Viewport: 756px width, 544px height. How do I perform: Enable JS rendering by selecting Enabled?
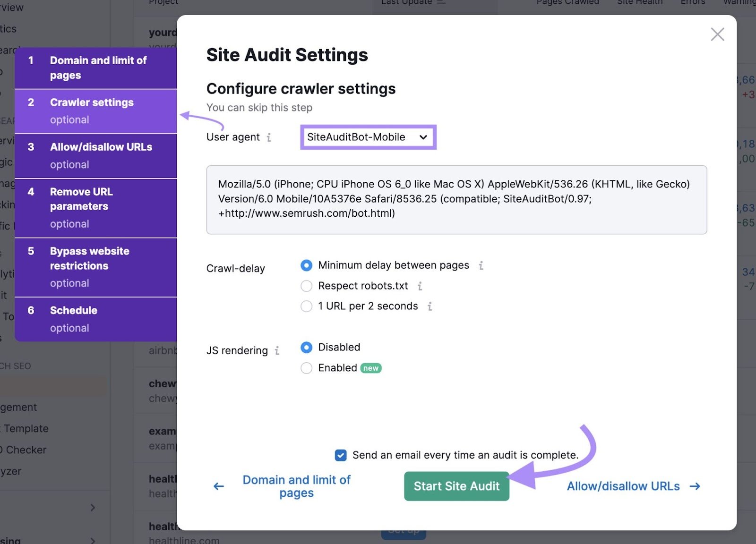coord(306,368)
